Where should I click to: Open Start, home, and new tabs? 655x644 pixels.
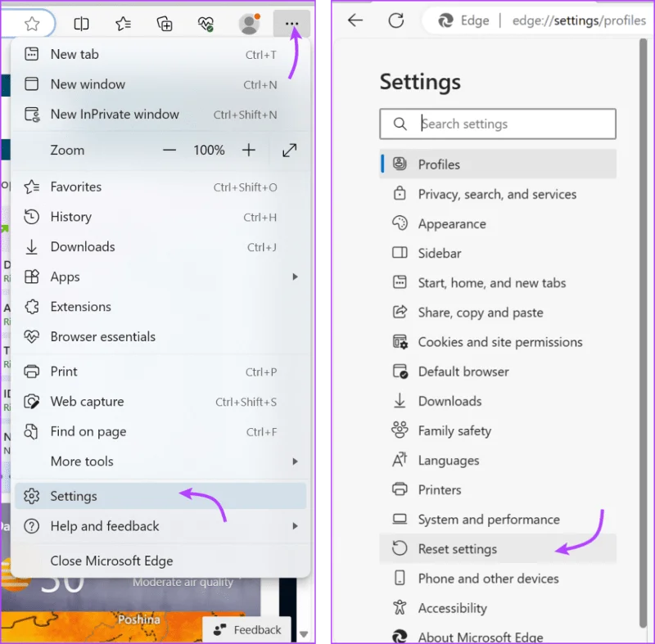498,283
